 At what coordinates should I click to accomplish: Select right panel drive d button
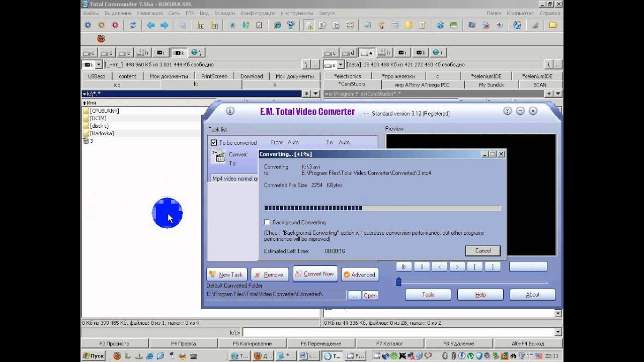pos(349,53)
